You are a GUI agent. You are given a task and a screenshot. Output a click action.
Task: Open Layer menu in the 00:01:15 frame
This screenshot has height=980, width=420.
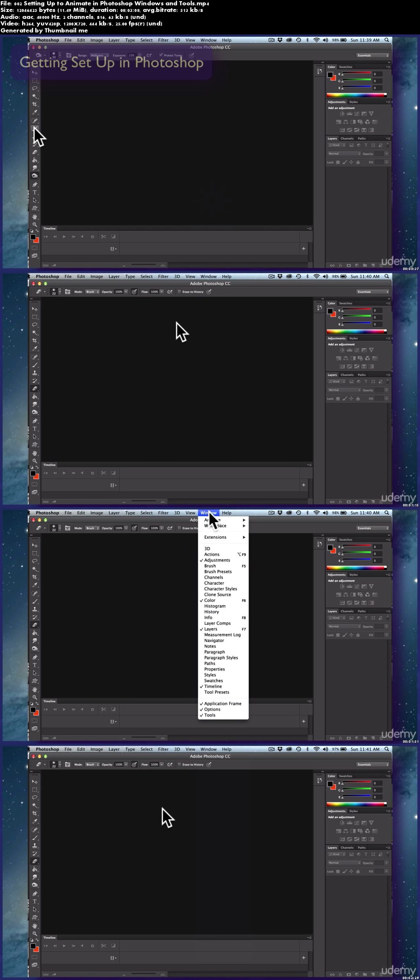tap(114, 277)
